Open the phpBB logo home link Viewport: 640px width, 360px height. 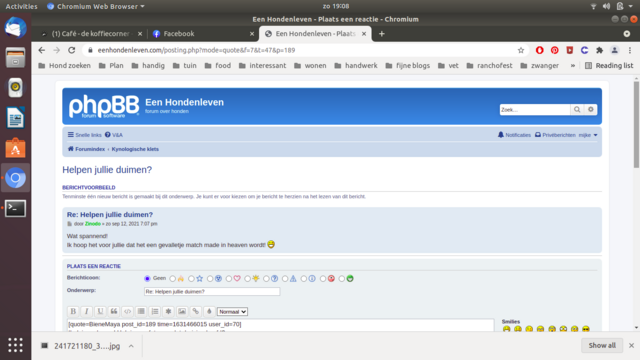tap(104, 106)
